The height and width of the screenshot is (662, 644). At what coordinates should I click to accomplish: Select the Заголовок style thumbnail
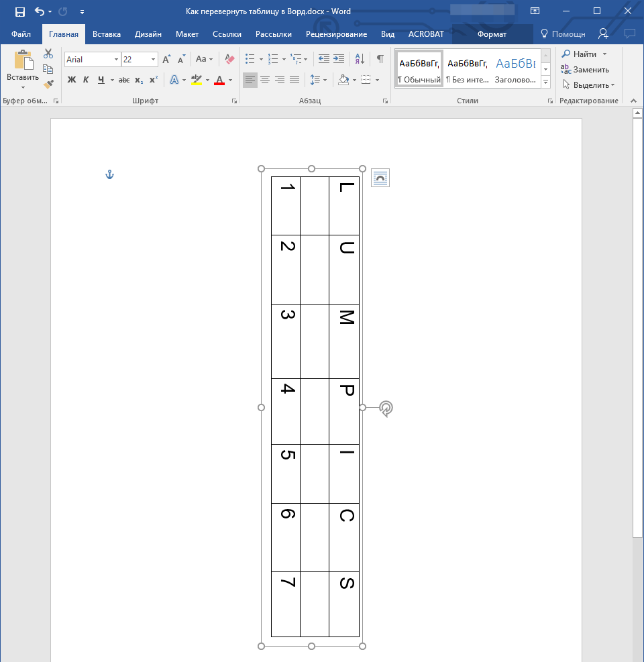[x=515, y=68]
